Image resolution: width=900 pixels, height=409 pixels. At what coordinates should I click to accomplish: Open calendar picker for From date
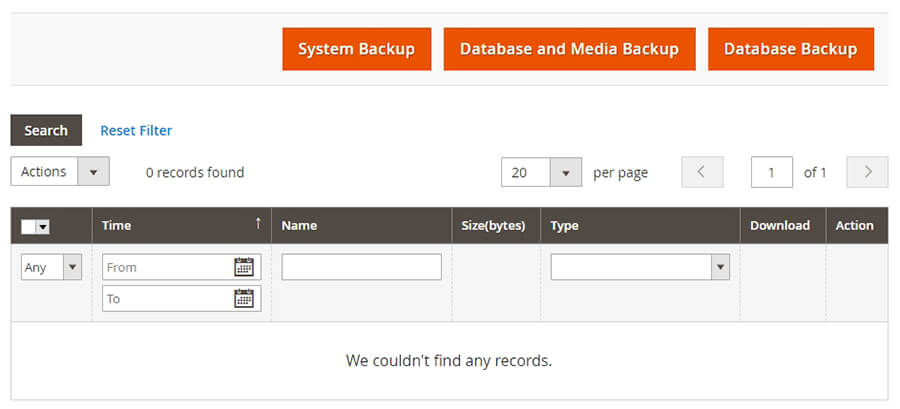pyautogui.click(x=244, y=267)
